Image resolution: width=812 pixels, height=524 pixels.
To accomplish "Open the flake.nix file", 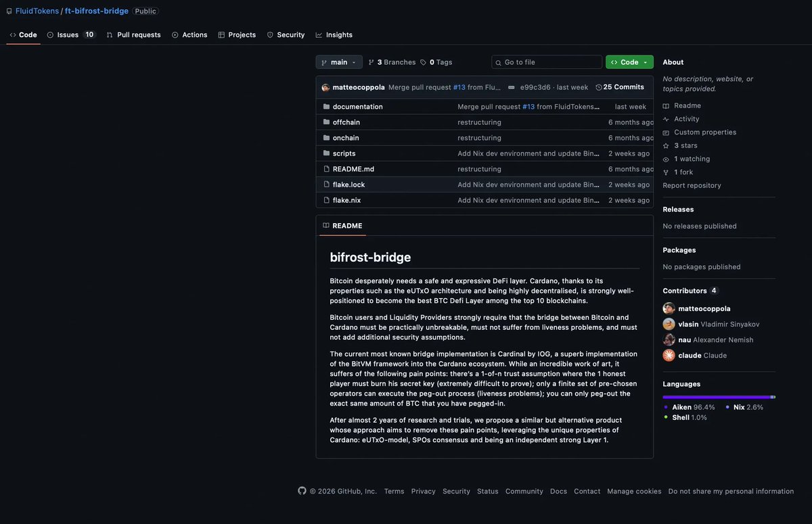I will pyautogui.click(x=346, y=200).
